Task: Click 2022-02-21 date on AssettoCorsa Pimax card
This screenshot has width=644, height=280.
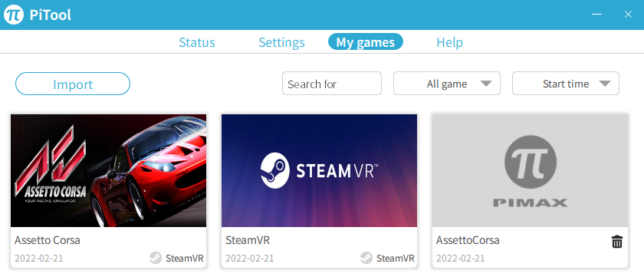Action: (461, 259)
